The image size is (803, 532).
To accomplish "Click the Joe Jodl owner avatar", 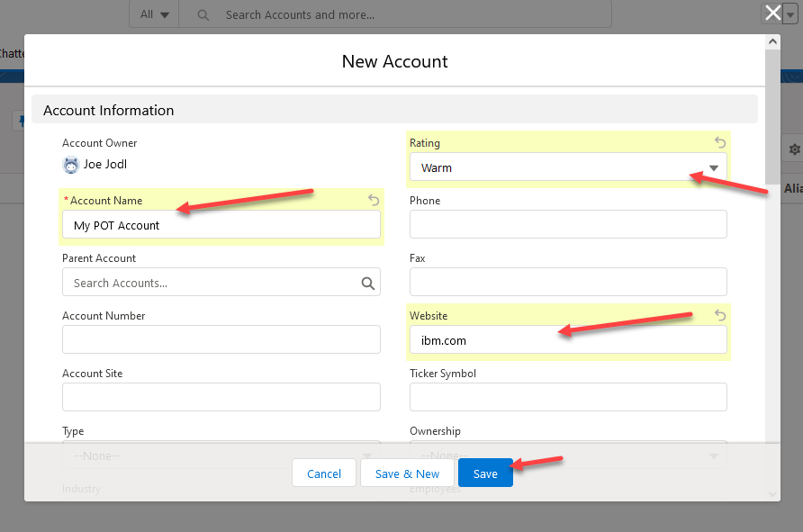I will click(70, 165).
